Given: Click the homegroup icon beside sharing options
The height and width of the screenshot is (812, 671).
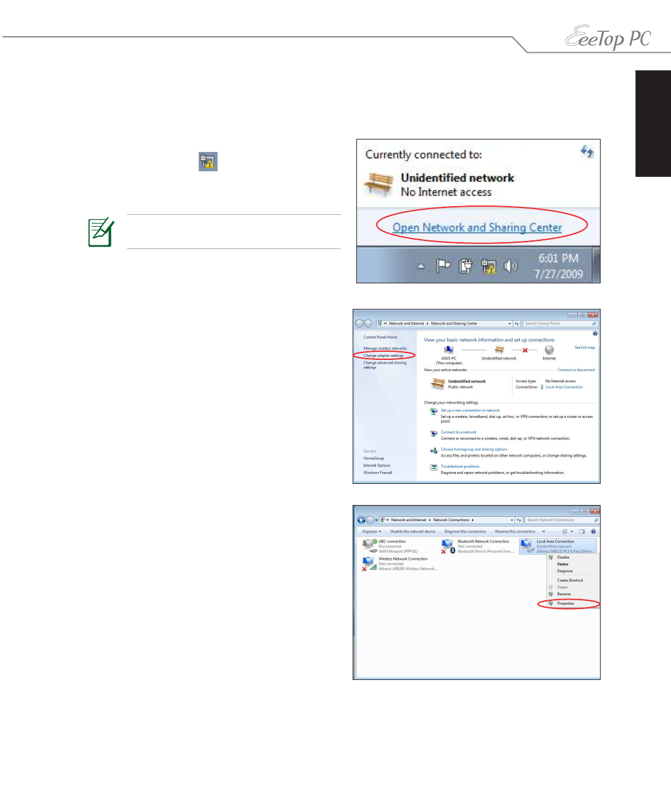Looking at the screenshot, I should (434, 451).
